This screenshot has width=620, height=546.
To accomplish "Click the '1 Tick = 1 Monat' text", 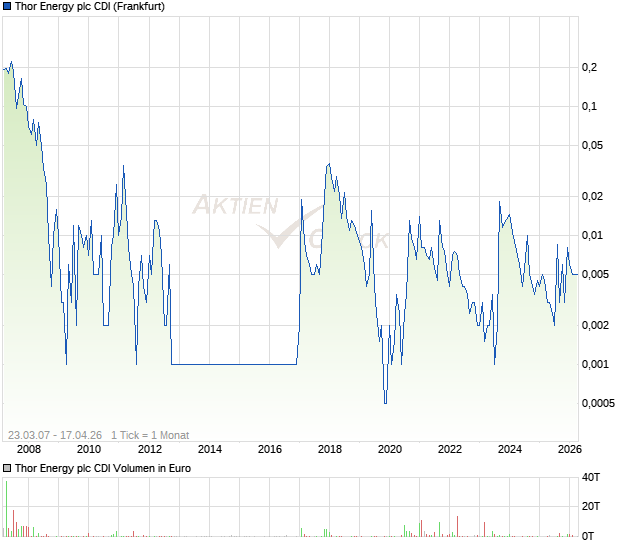I will coord(150,435).
